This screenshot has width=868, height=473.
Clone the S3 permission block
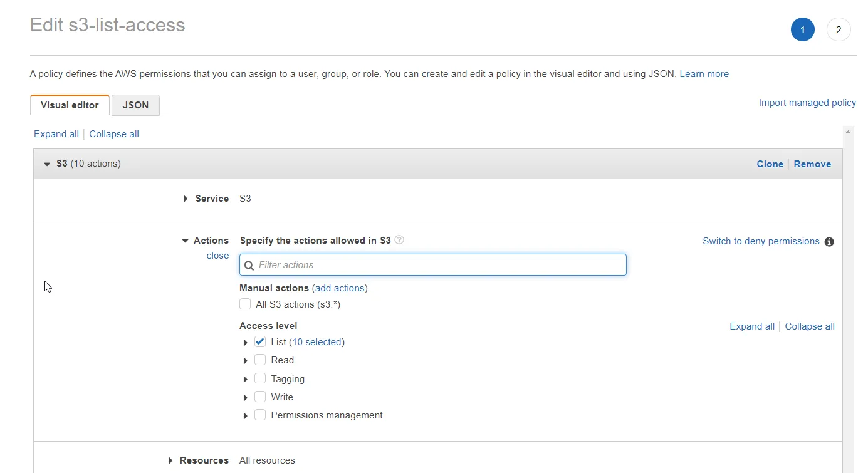770,164
